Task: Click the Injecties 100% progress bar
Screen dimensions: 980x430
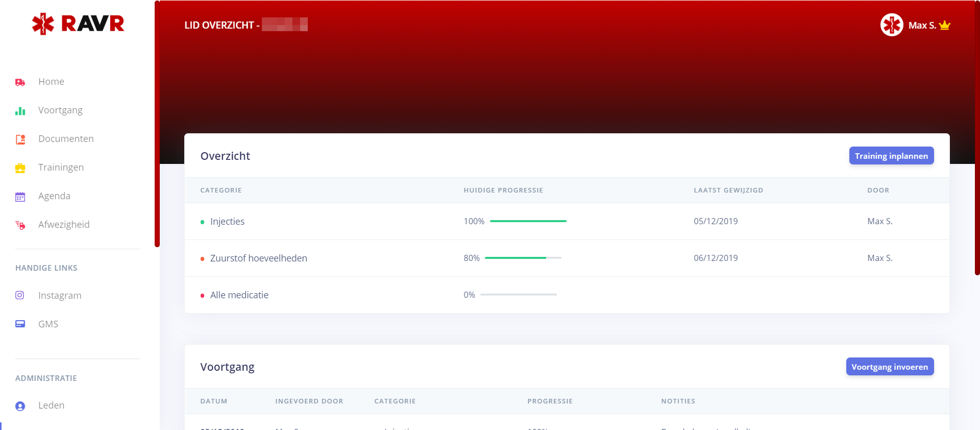Action: tap(528, 221)
